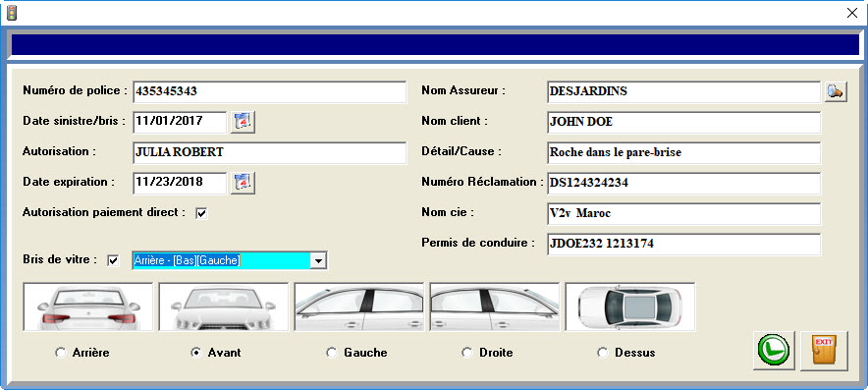Click the Nom cie field
Screen dimensions: 868x390
(x=683, y=214)
